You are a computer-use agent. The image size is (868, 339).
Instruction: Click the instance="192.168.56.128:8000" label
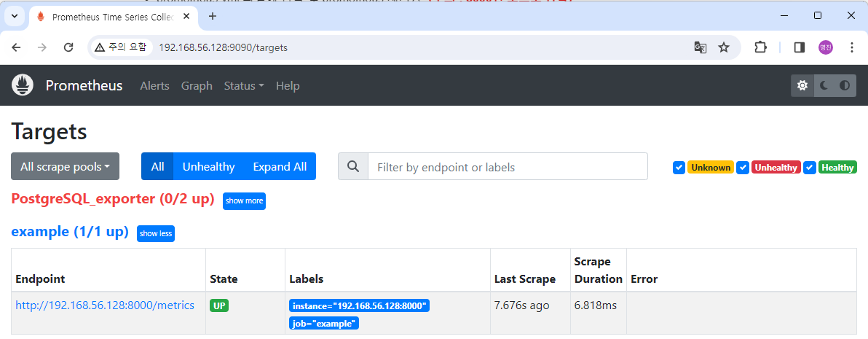tap(359, 305)
